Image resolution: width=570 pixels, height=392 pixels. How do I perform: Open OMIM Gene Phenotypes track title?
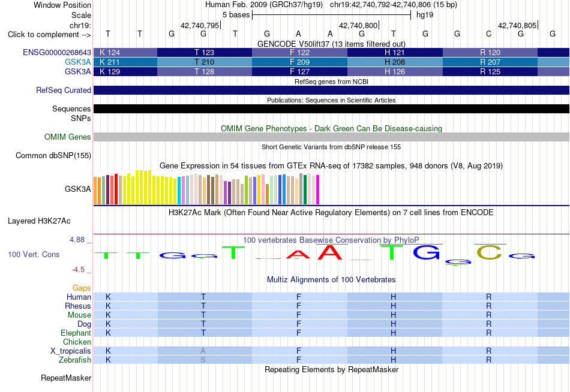click(x=331, y=129)
